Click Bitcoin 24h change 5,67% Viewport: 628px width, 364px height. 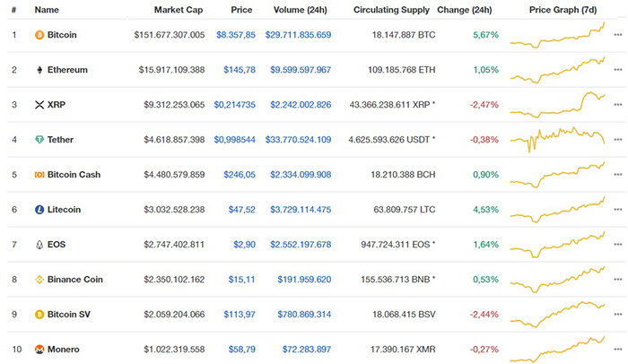[x=485, y=35]
